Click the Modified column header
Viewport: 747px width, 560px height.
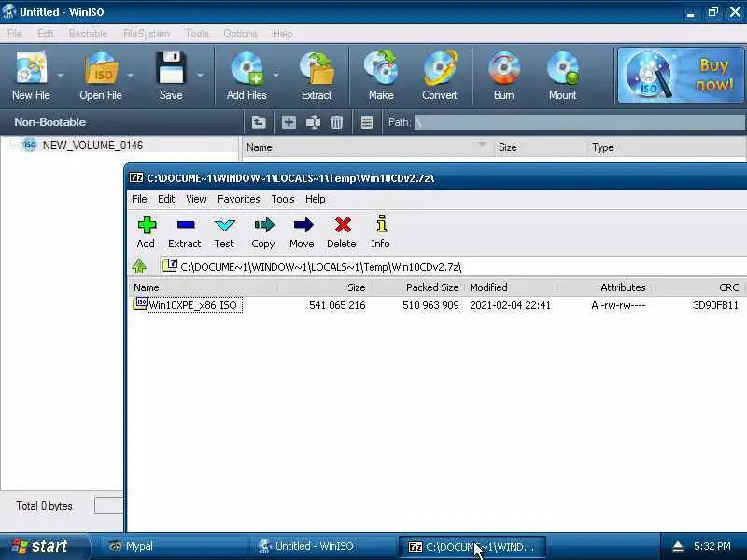pyautogui.click(x=511, y=287)
